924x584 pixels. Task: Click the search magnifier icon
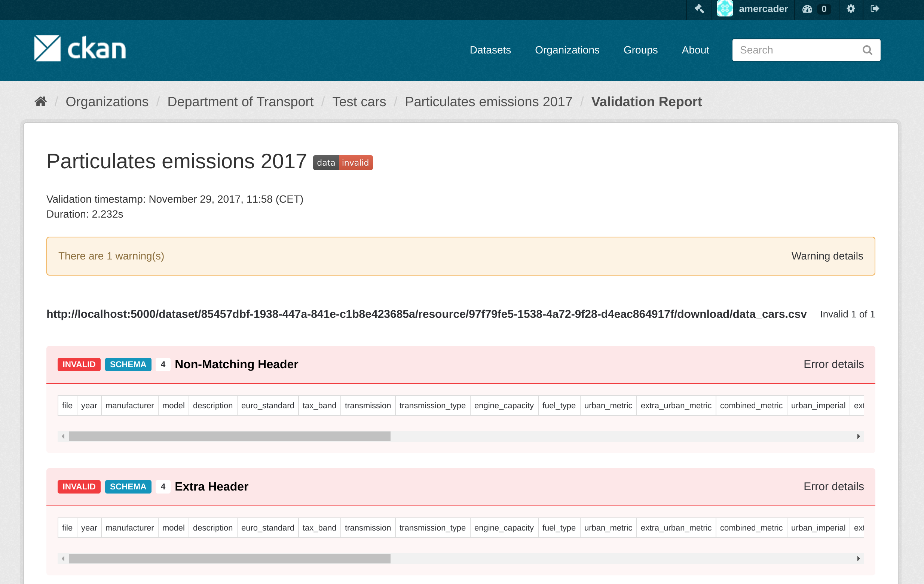click(x=867, y=50)
